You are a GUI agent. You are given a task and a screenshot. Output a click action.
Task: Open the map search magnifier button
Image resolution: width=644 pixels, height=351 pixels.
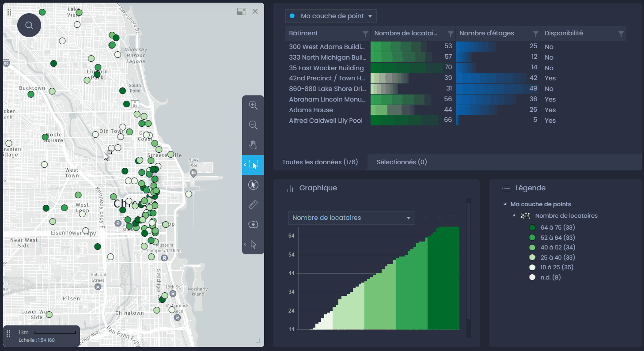point(29,25)
